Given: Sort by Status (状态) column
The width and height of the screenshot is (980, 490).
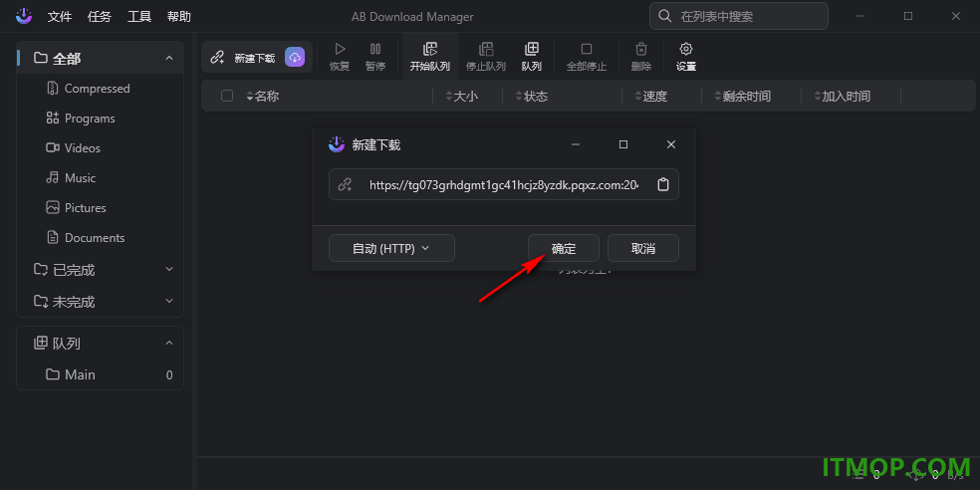Looking at the screenshot, I should [531, 97].
